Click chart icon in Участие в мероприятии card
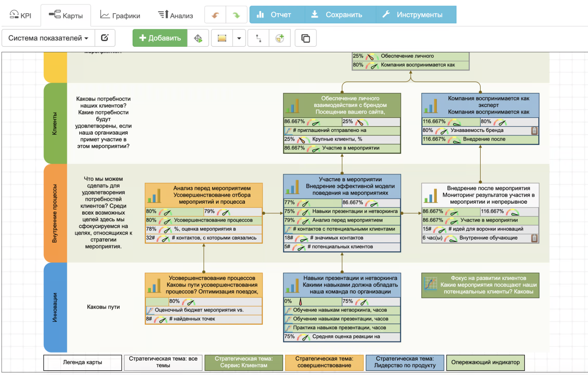The height and width of the screenshot is (375, 588). [x=292, y=187]
